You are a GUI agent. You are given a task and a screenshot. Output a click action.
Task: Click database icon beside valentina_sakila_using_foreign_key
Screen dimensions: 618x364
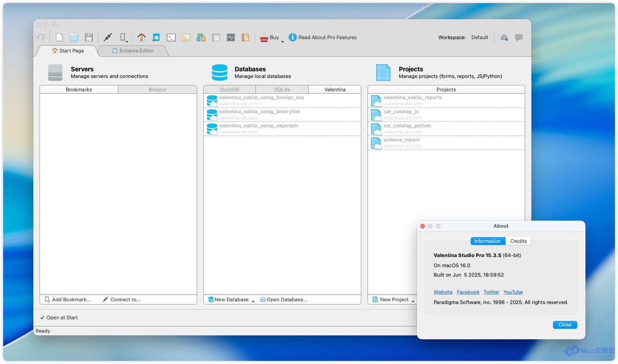click(x=212, y=101)
